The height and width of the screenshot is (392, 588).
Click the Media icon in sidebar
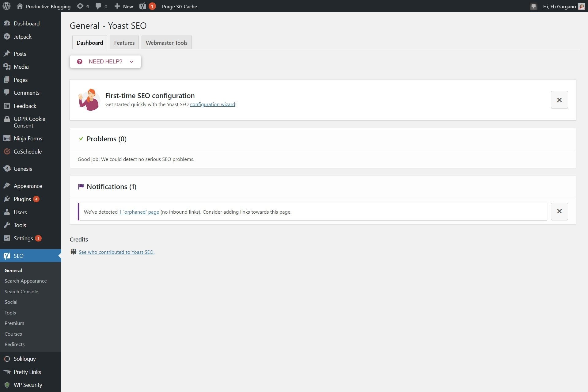(x=7, y=67)
